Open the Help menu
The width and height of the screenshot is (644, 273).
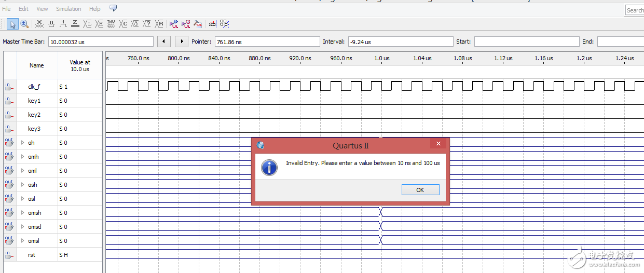point(95,9)
